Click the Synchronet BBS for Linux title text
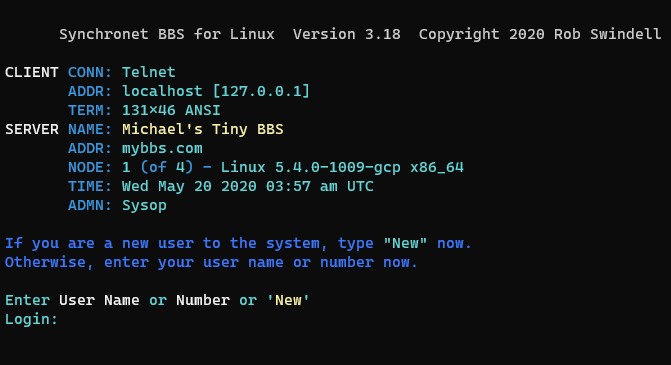671x365 pixels. point(166,34)
